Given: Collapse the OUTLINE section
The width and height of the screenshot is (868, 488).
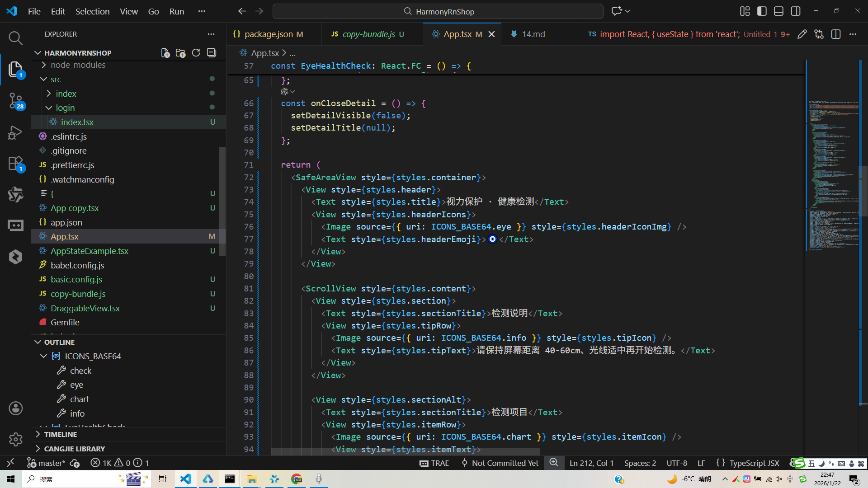Looking at the screenshot, I should tap(59, 342).
